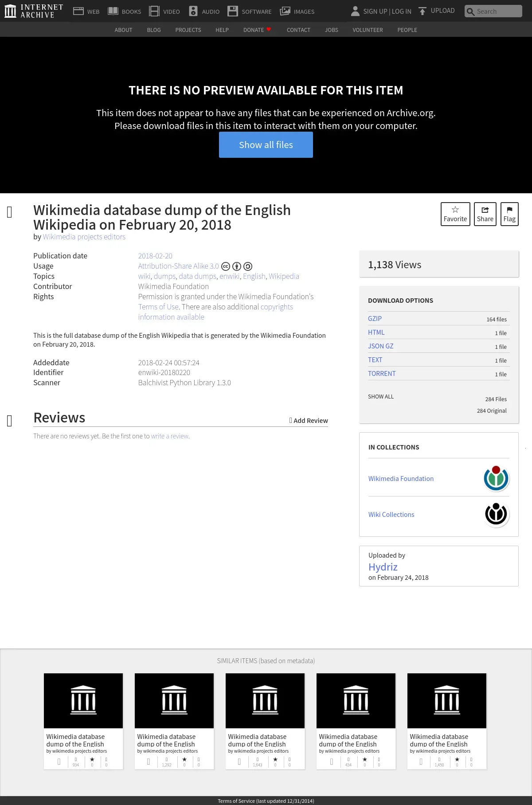Image resolution: width=532 pixels, height=805 pixels.
Task: Click the write a review link
Action: coord(170,436)
